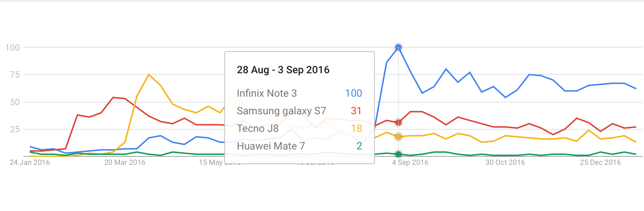The width and height of the screenshot is (644, 211).
Task: Click the 75 y-axis gridline label
Action: [15, 75]
